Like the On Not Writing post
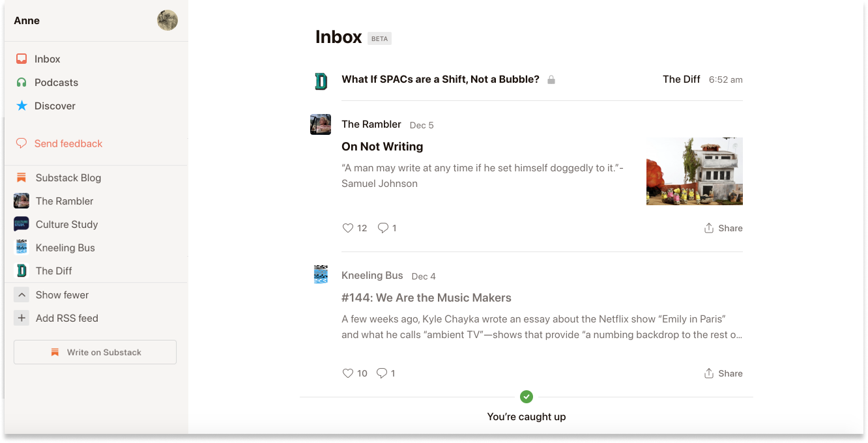Viewport: 868px width, 443px height. click(x=347, y=227)
